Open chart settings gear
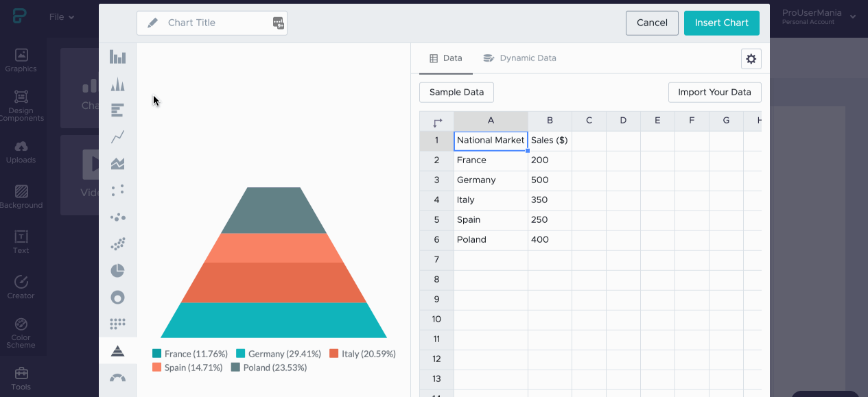The width and height of the screenshot is (868, 397). [x=751, y=59]
